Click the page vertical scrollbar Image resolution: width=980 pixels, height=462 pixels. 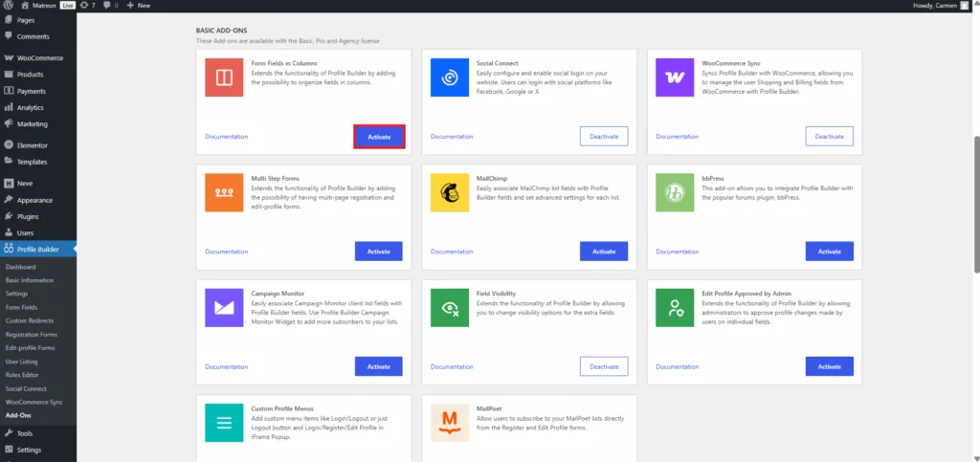pyautogui.click(x=976, y=204)
